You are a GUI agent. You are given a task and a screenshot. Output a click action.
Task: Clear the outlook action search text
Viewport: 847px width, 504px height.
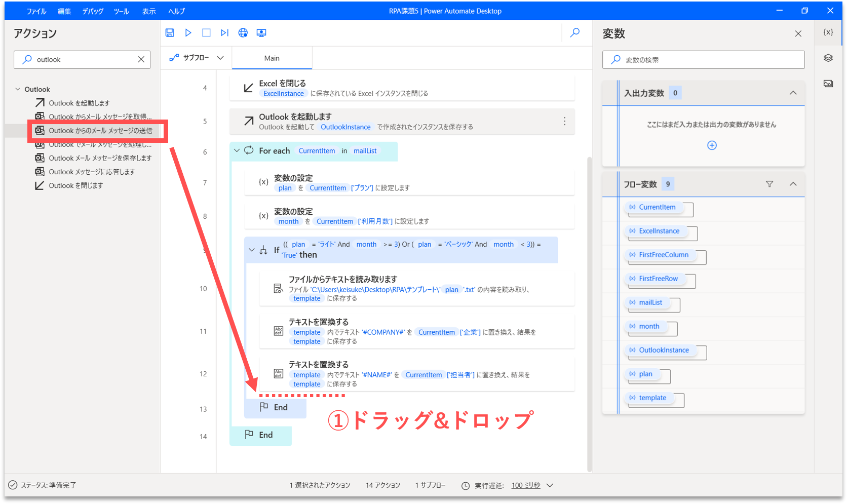click(141, 60)
